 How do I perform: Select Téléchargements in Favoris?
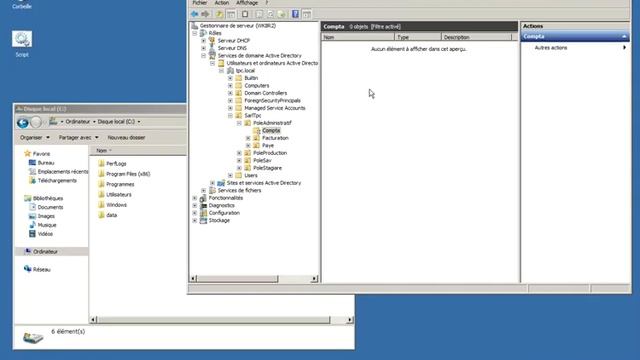57,180
